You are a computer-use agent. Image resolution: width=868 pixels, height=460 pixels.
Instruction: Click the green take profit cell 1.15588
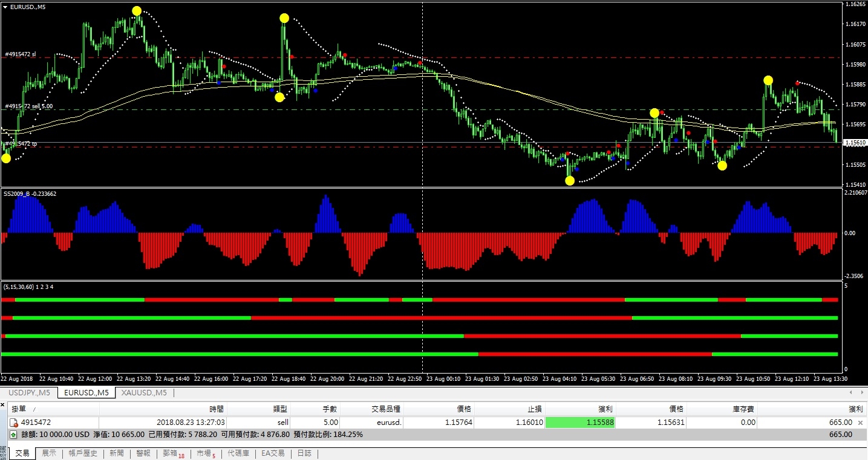click(x=580, y=423)
